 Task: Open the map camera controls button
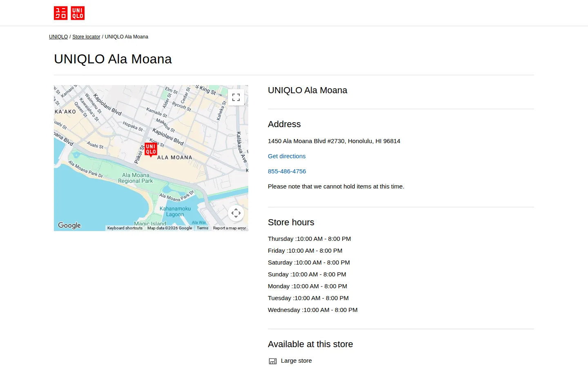pos(236,213)
